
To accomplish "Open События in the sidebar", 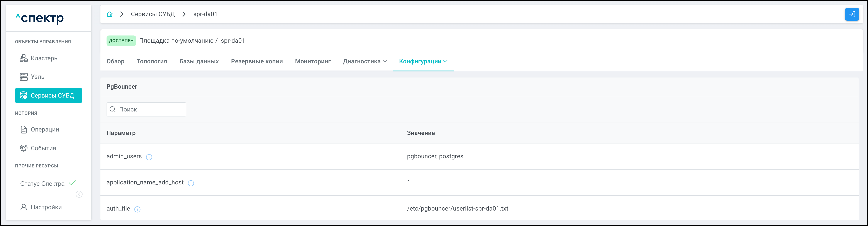I will point(43,148).
